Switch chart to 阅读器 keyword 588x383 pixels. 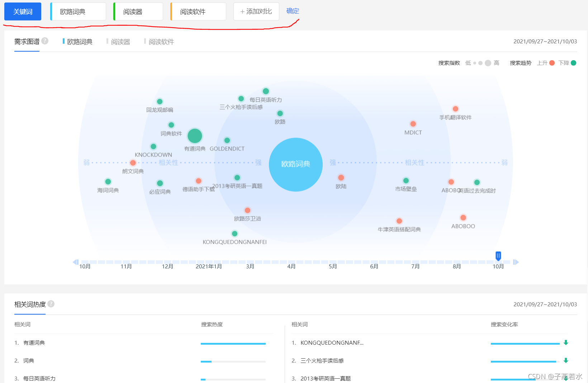120,42
